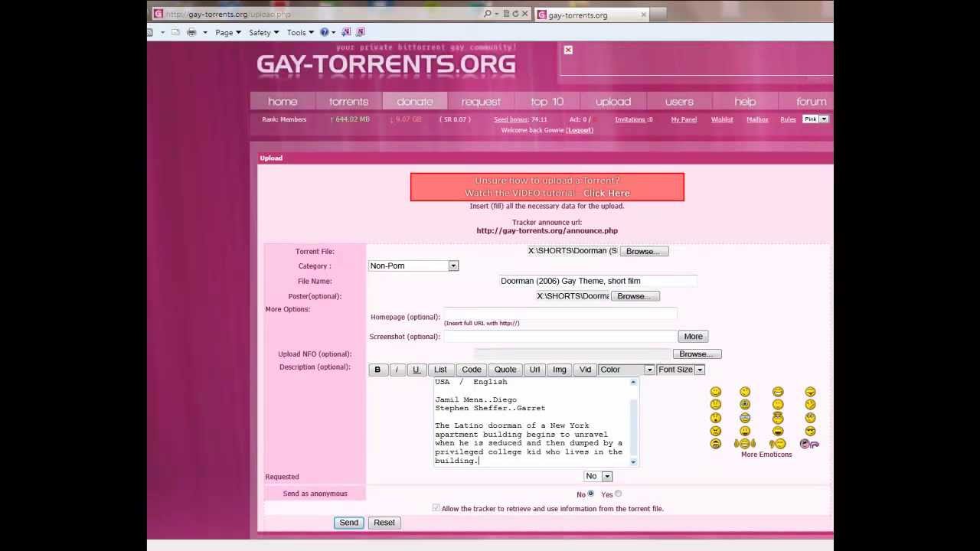Open the help navigation tab
The height and width of the screenshot is (551, 980).
point(745,102)
